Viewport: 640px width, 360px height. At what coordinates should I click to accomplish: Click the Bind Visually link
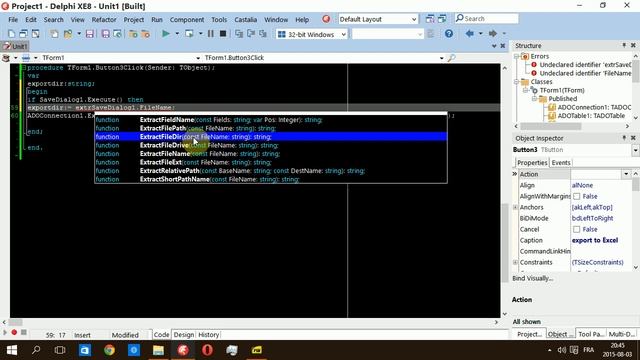point(533,278)
